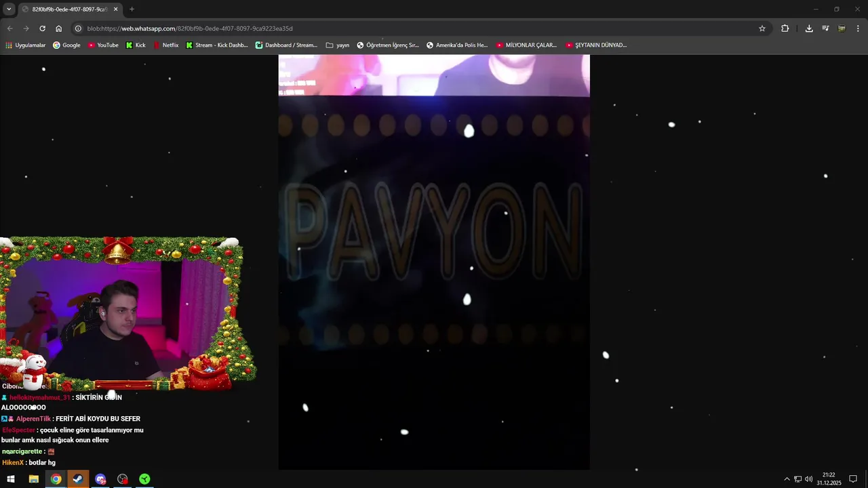
Task: Bookmark this page with the star icon
Action: (762, 28)
